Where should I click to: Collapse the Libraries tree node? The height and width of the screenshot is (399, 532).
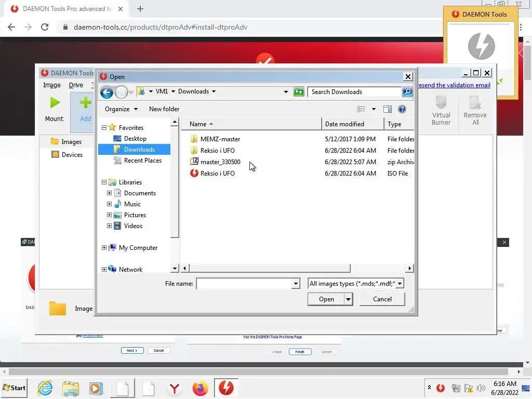[104, 182]
